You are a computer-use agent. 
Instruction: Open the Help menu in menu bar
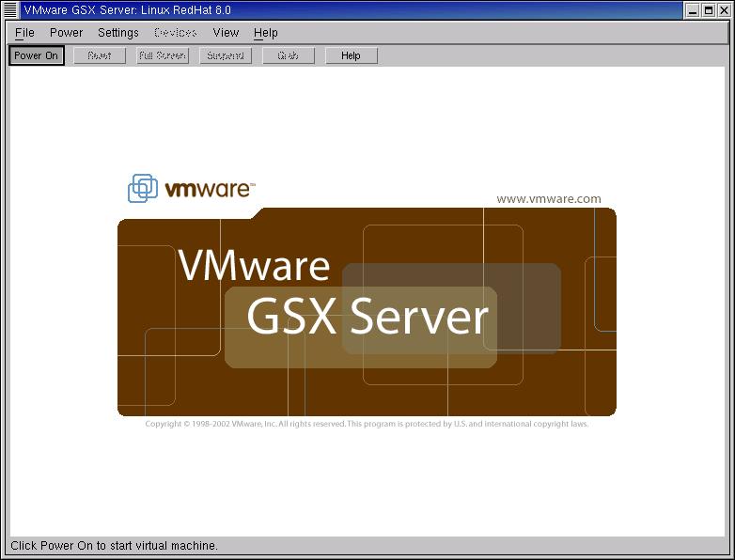(266, 33)
